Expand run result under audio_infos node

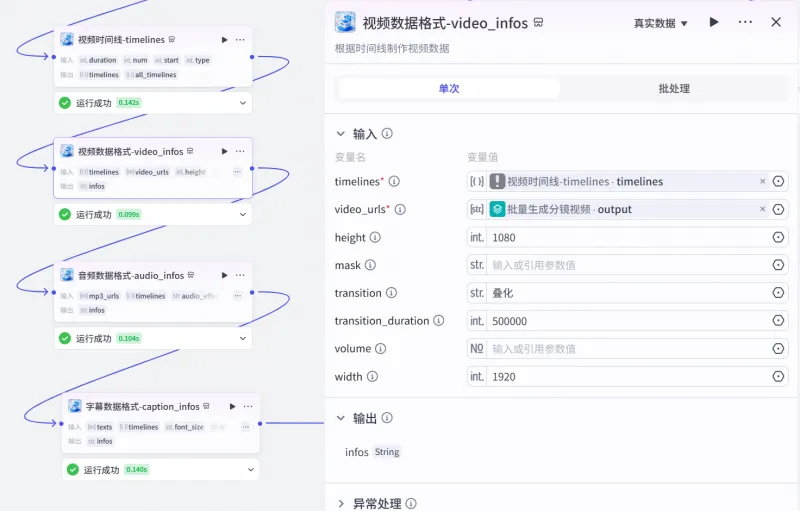pyautogui.click(x=243, y=339)
